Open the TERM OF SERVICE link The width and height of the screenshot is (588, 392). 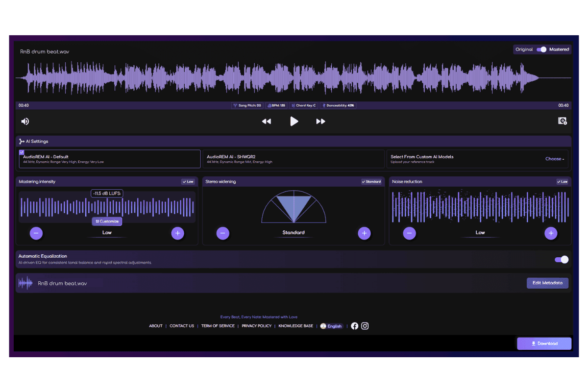click(x=218, y=326)
